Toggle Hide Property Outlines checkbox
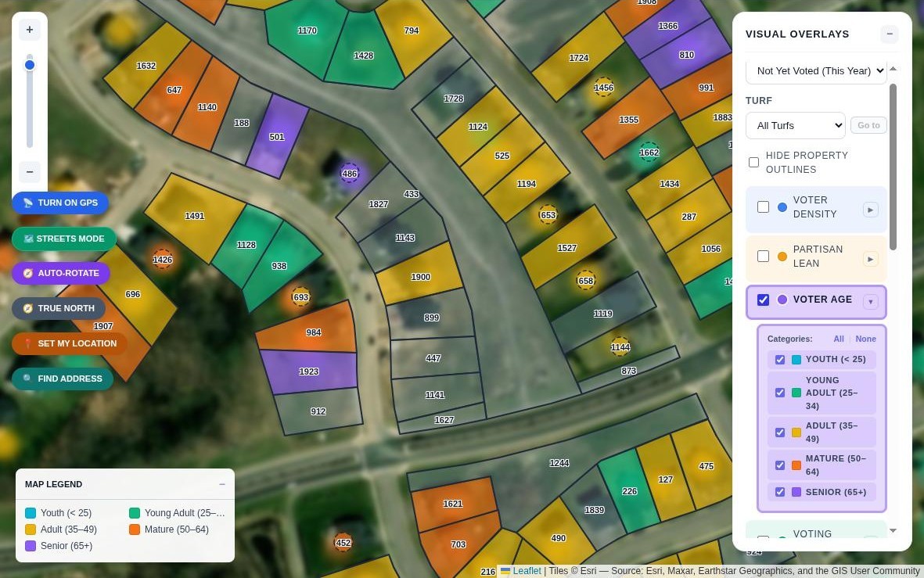This screenshot has height=578, width=924. coord(753,162)
